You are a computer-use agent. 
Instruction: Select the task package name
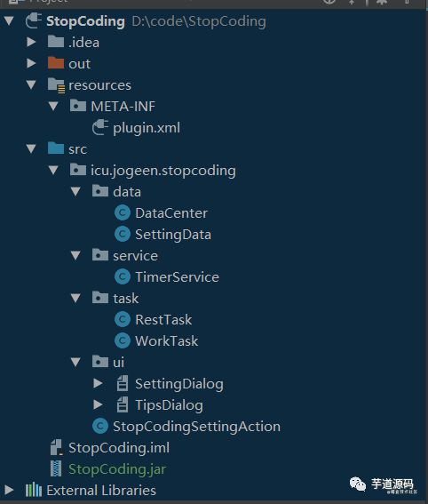[x=125, y=299]
